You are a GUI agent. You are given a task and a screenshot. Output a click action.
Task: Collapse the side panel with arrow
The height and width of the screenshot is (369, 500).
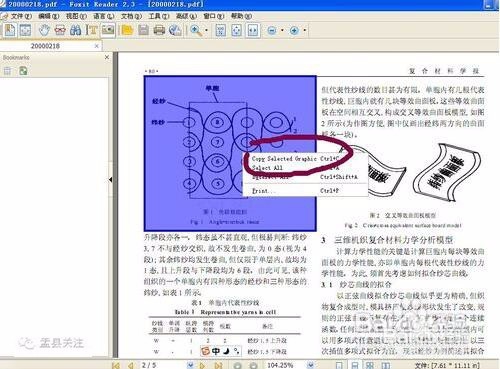coord(110,180)
